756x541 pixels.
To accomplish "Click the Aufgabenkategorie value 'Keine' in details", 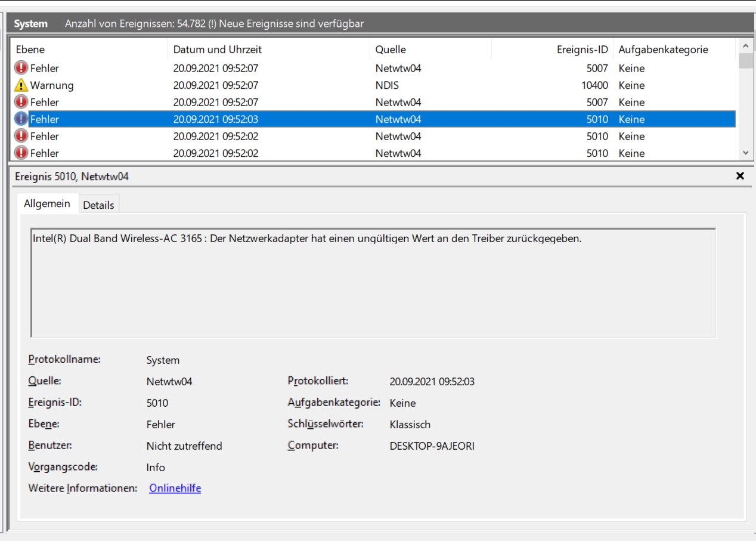I will 402,403.
